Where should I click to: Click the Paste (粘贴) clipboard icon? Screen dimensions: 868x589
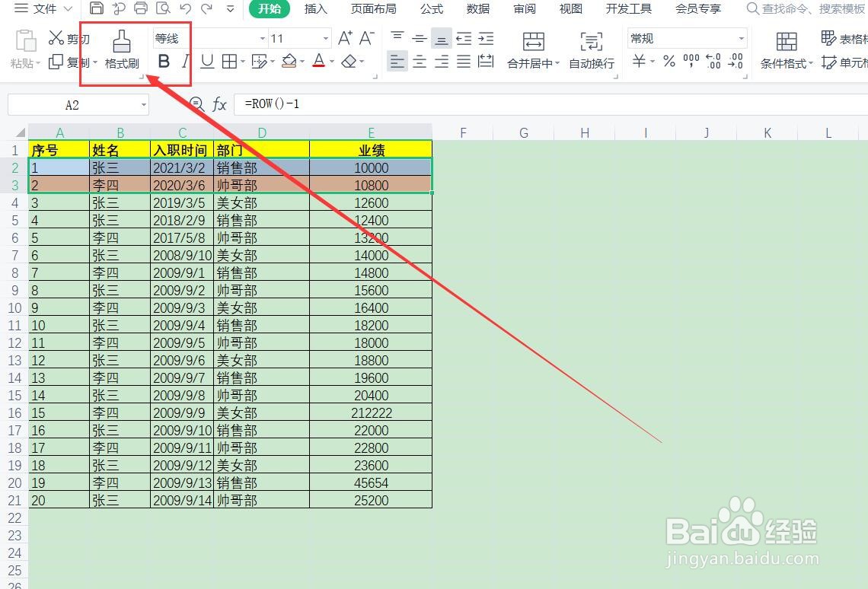click(x=25, y=42)
